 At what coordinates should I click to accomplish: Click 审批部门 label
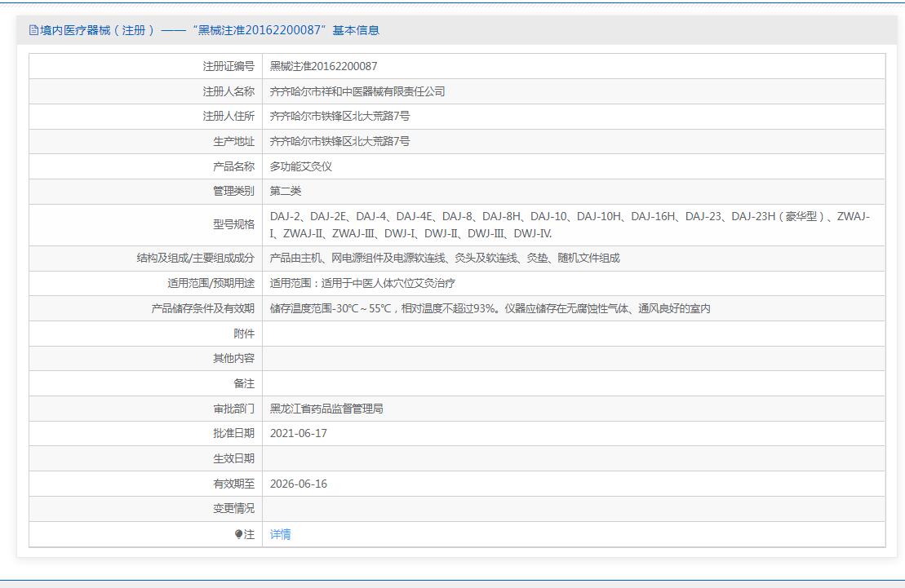[x=233, y=409]
